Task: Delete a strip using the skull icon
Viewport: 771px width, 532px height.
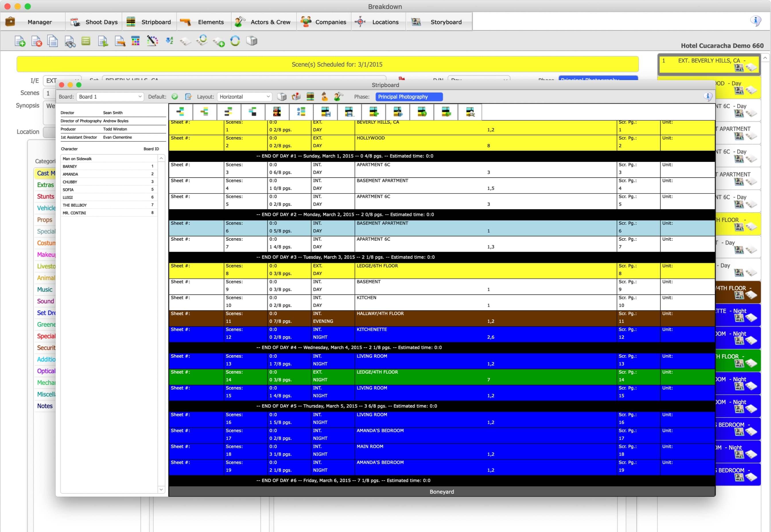Action: point(470,112)
